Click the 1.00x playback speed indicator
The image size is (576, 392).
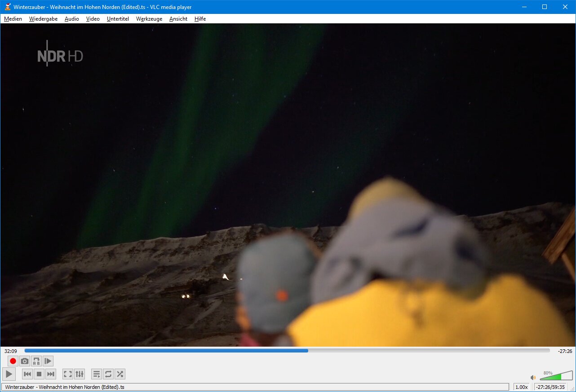click(x=521, y=387)
